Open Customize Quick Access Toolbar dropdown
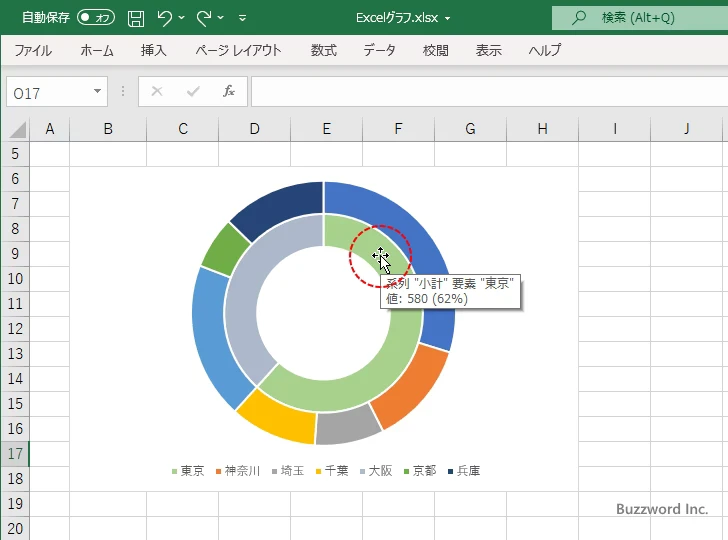Image resolution: width=728 pixels, height=540 pixels. [243, 18]
